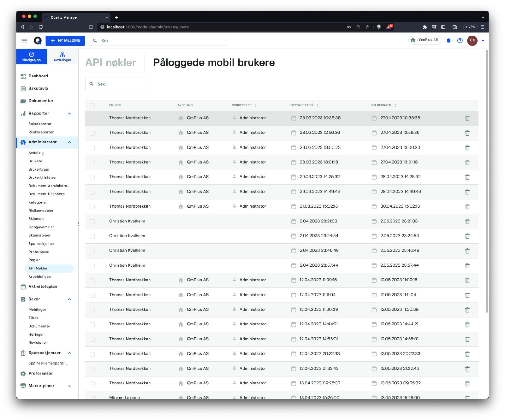
Task: Open the browser extensions puzzle icon
Action: (x=425, y=27)
